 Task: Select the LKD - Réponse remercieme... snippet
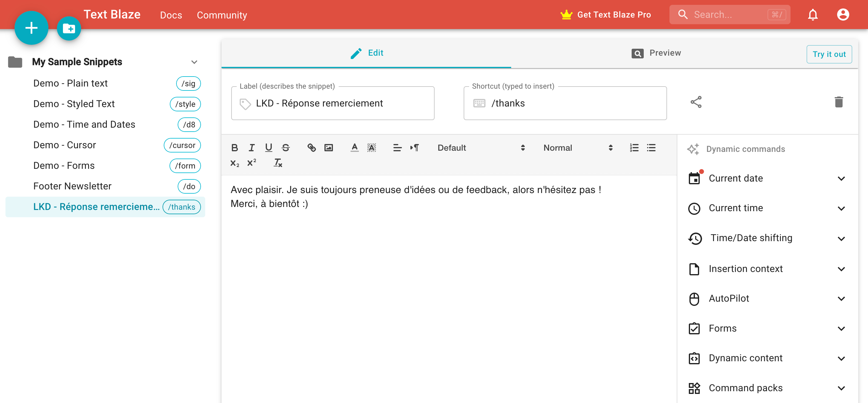tap(105, 207)
